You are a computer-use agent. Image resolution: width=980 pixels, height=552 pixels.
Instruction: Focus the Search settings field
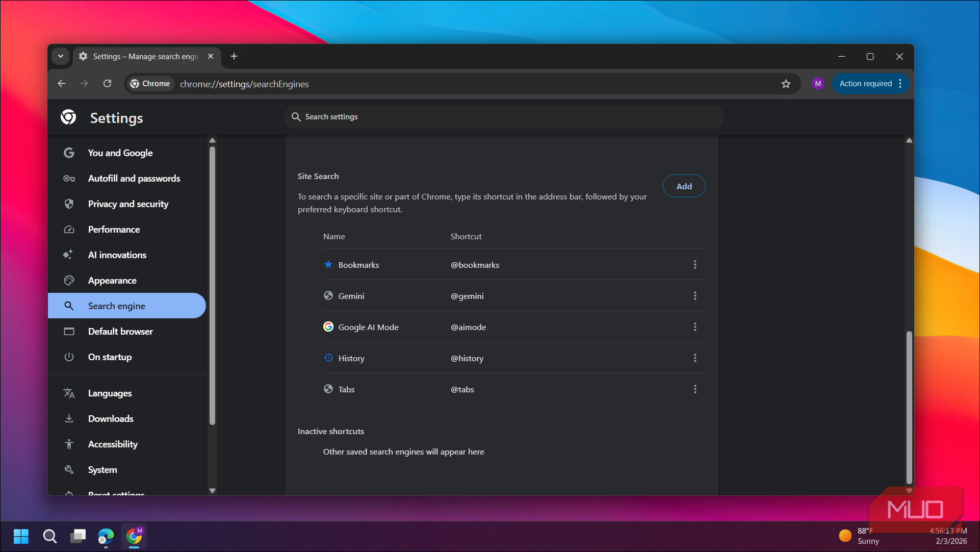pyautogui.click(x=504, y=117)
